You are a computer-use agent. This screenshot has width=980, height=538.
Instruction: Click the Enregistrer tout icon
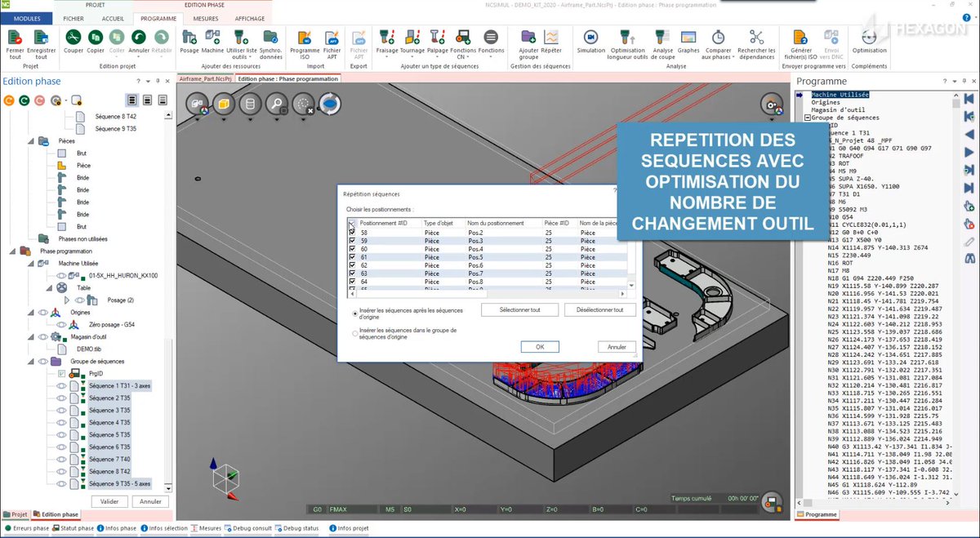coord(41,38)
